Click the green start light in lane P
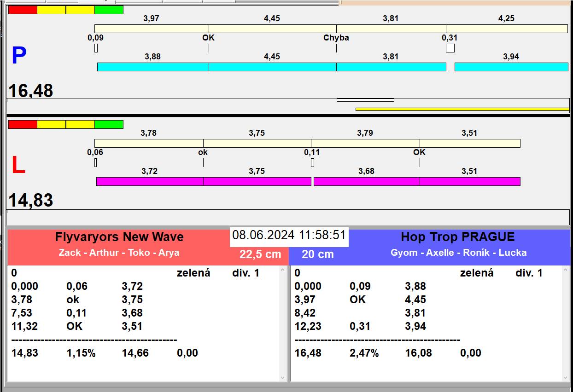 (109, 10)
